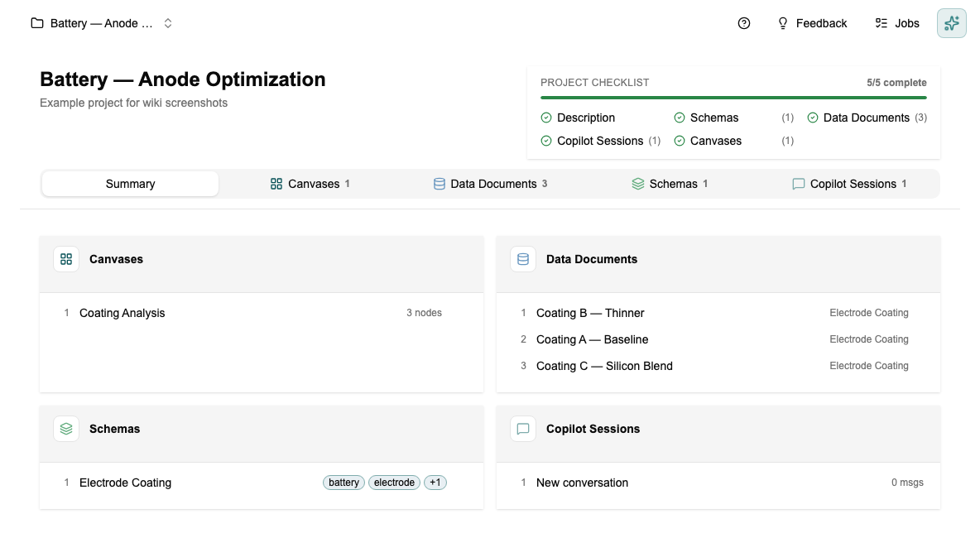
Task: Switch to the Copilot Sessions tab
Action: pos(848,184)
